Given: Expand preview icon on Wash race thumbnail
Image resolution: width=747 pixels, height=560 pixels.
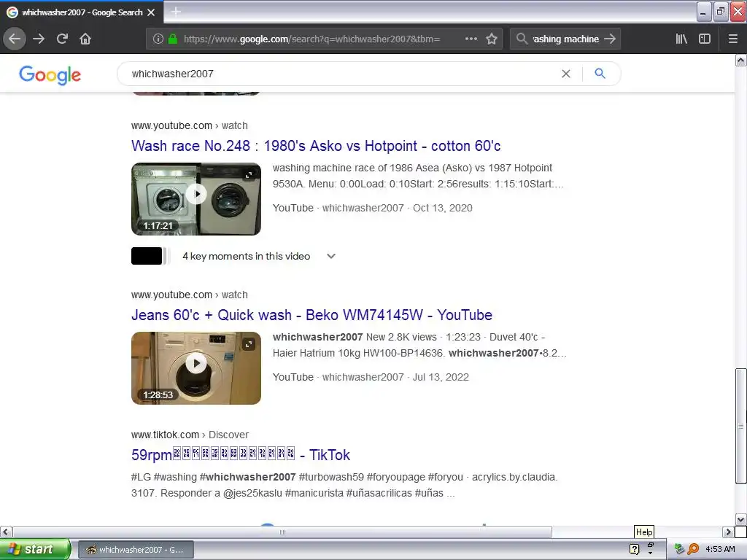Looking at the screenshot, I should coord(249,175).
